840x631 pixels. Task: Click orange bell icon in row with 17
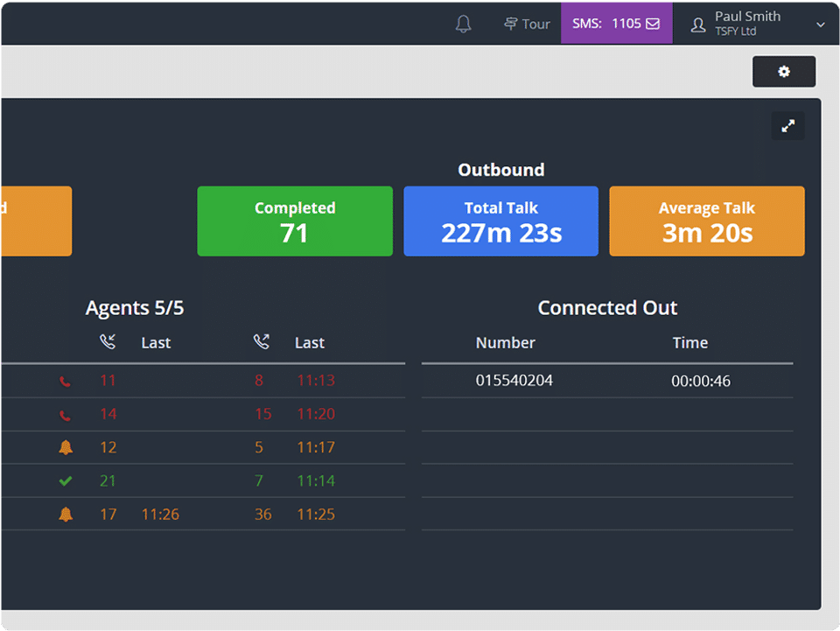[66, 515]
